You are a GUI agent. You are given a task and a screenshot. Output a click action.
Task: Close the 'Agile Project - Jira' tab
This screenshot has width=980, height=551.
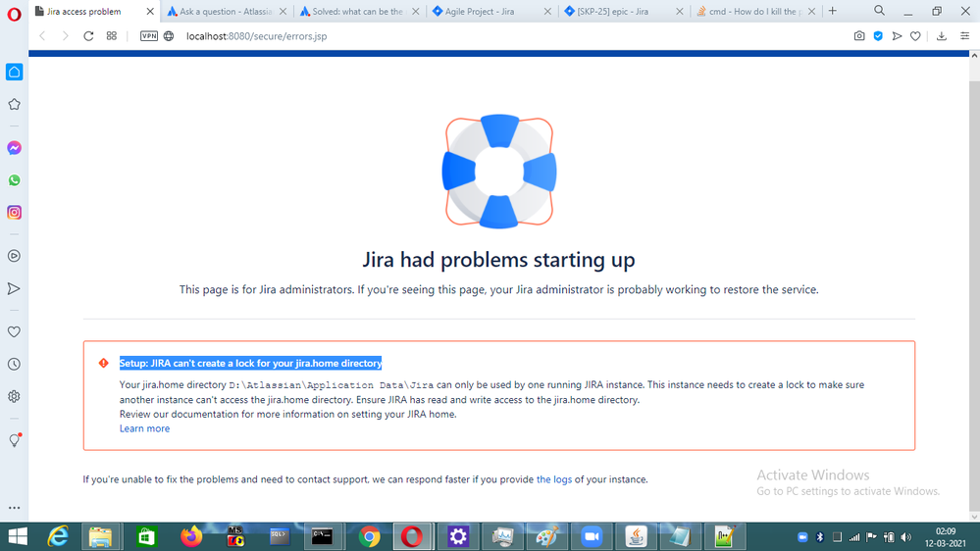click(x=547, y=11)
